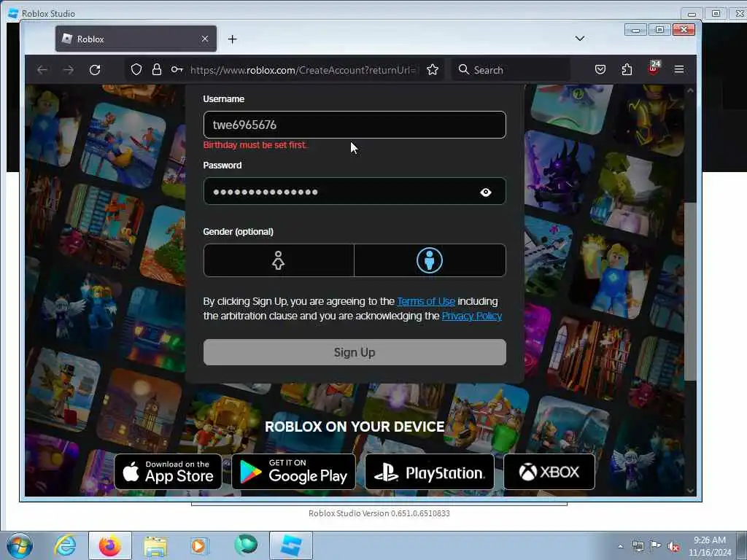The height and width of the screenshot is (560, 747).
Task: Open the XBOX badge
Action: (549, 472)
